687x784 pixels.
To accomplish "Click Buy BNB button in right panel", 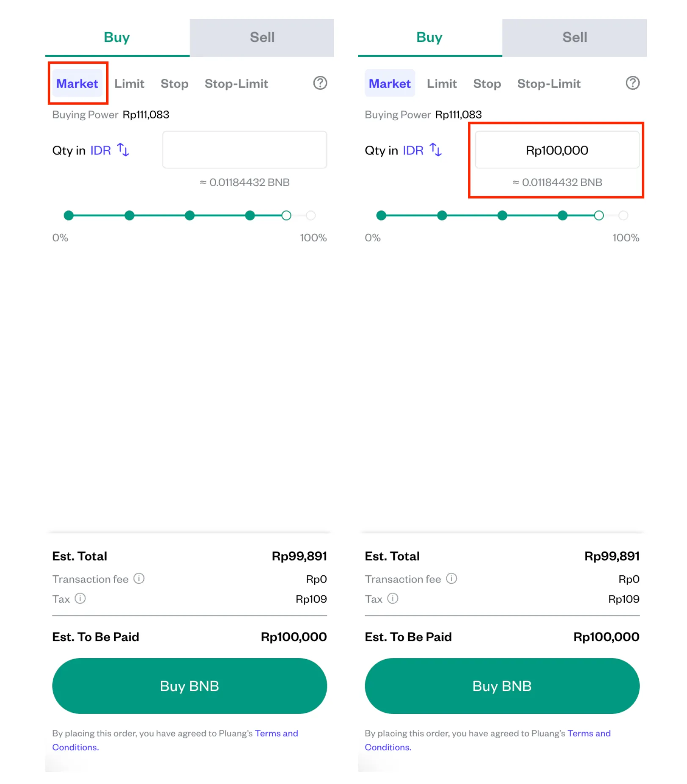I will click(x=502, y=686).
